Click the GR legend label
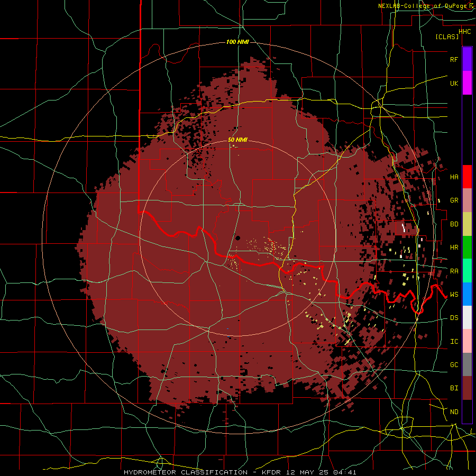This screenshot has height=476, width=476. [454, 200]
